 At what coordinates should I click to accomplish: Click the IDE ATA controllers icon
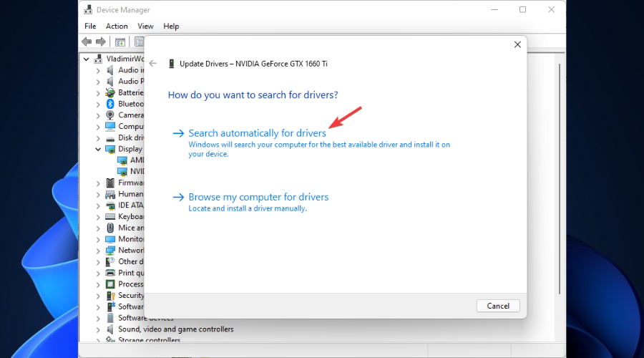110,205
